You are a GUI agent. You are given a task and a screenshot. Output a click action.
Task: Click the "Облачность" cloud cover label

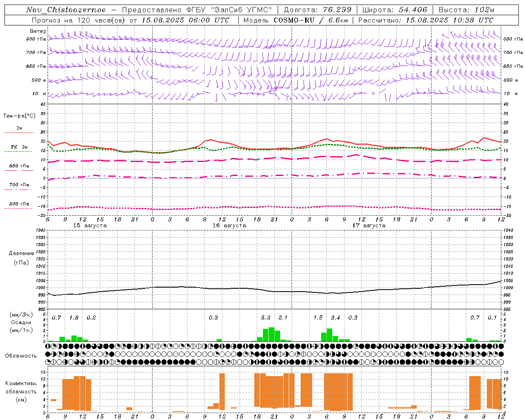coord(21,356)
